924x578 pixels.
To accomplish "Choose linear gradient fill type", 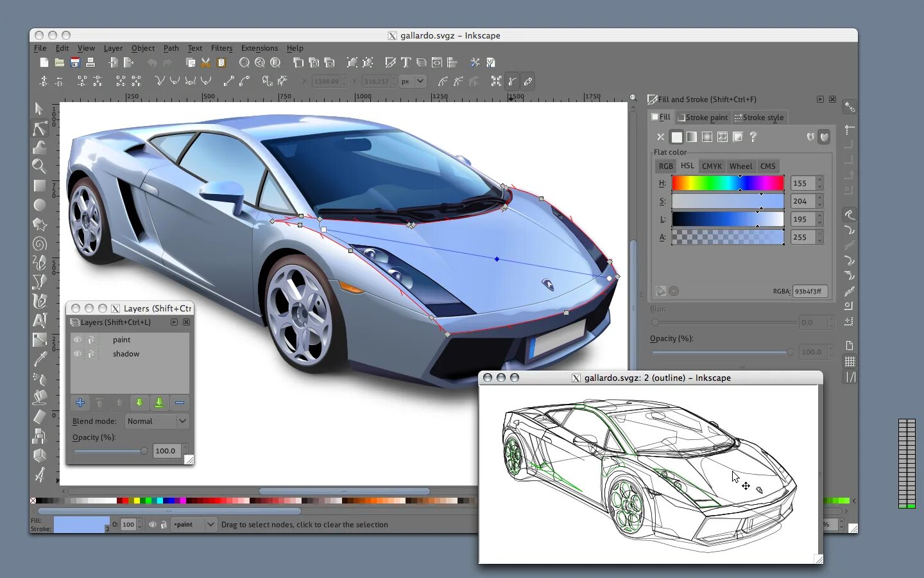I will coord(692,137).
